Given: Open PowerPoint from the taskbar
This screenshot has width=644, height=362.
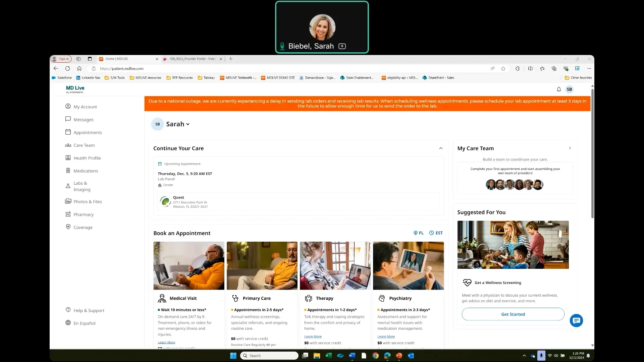Looking at the screenshot, I should click(399, 356).
